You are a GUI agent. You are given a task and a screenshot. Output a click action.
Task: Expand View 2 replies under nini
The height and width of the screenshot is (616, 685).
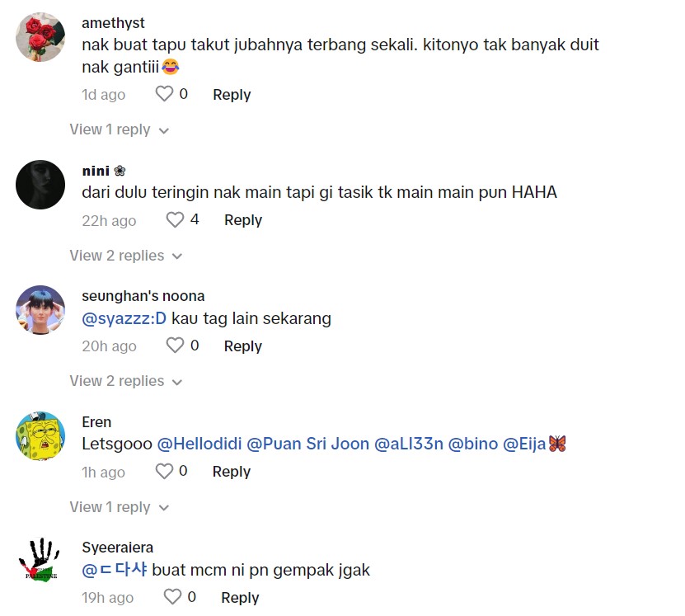(126, 256)
